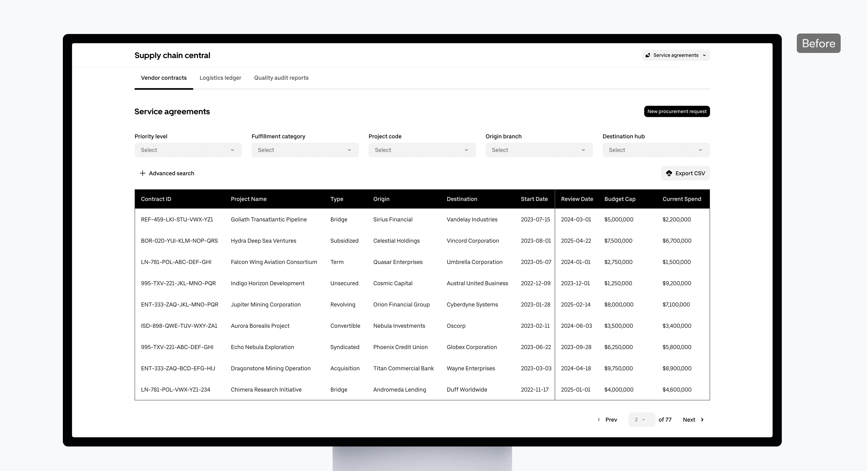The width and height of the screenshot is (868, 471).
Task: Select contract ID 995-TXV-221-JKL-MNO-PQR
Action: (x=178, y=283)
